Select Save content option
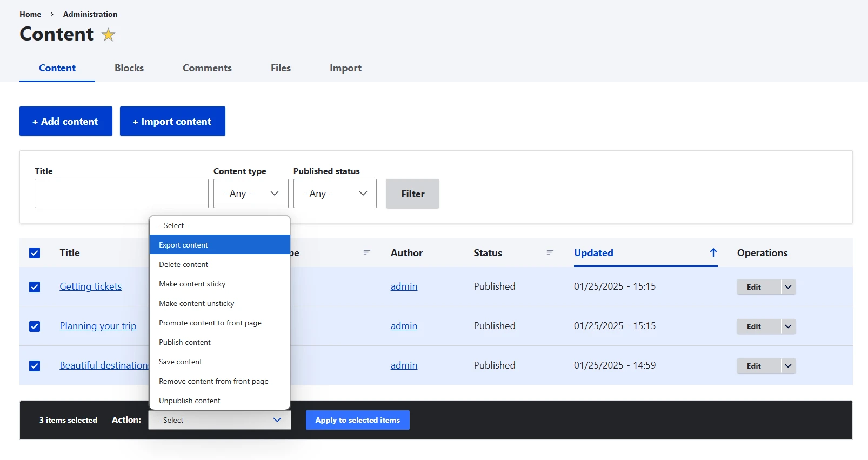This screenshot has width=868, height=460. pyautogui.click(x=220, y=362)
